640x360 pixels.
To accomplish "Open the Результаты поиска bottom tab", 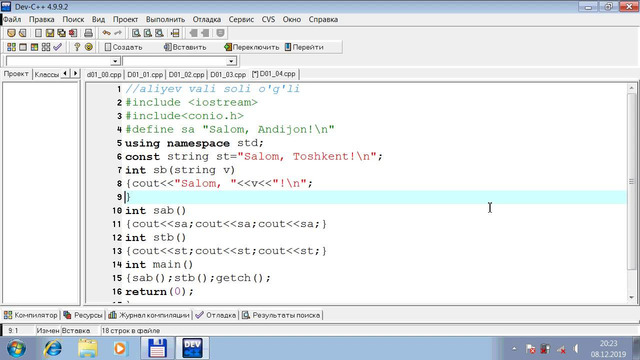I will tap(281, 315).
